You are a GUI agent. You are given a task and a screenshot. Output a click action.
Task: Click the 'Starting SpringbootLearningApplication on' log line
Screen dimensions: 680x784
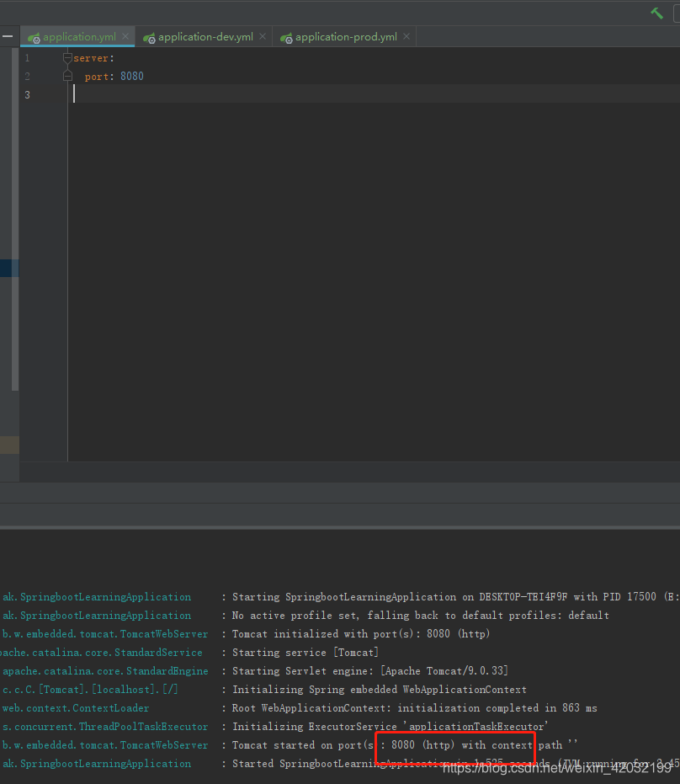coord(454,597)
